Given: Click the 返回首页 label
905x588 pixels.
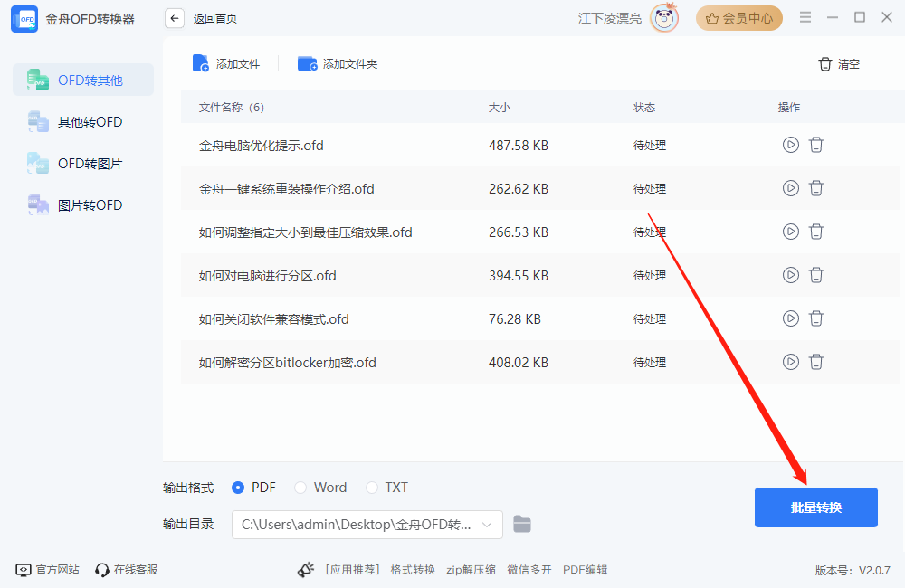Looking at the screenshot, I should click(214, 18).
